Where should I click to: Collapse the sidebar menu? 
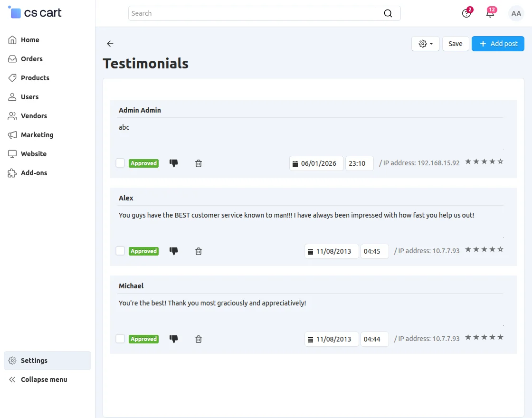pos(44,380)
